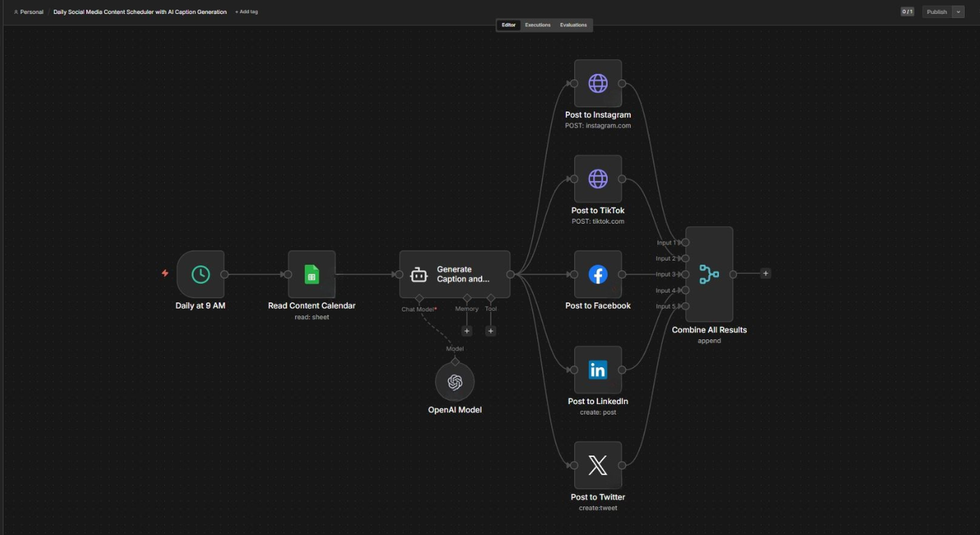Image resolution: width=980 pixels, height=535 pixels.
Task: Click the Publish button
Action: 936,11
